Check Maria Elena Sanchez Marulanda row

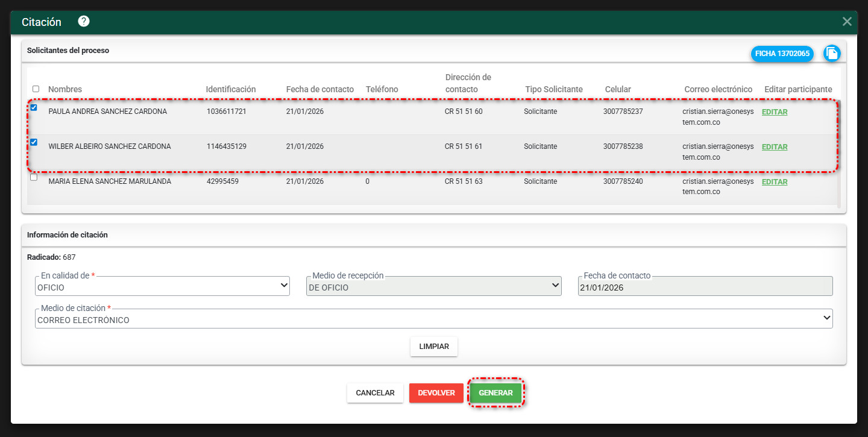[34, 178]
